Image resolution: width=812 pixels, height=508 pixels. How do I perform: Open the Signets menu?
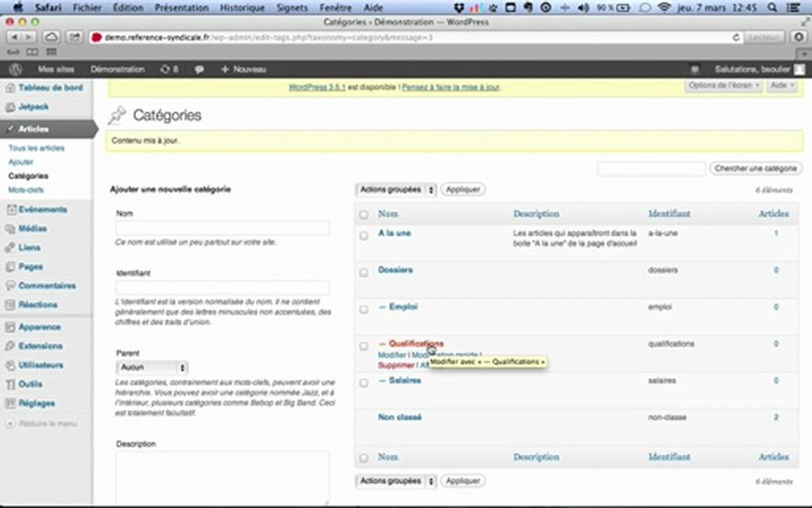point(292,8)
